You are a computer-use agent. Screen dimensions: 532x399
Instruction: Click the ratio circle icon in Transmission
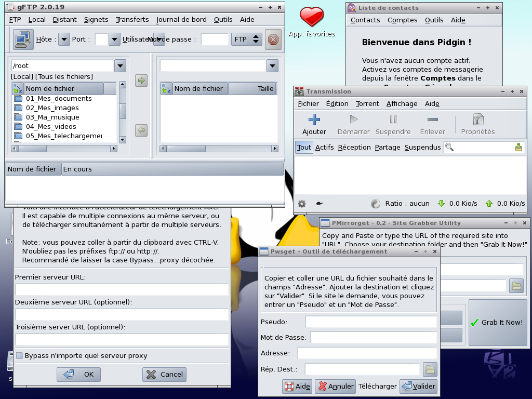click(x=376, y=204)
